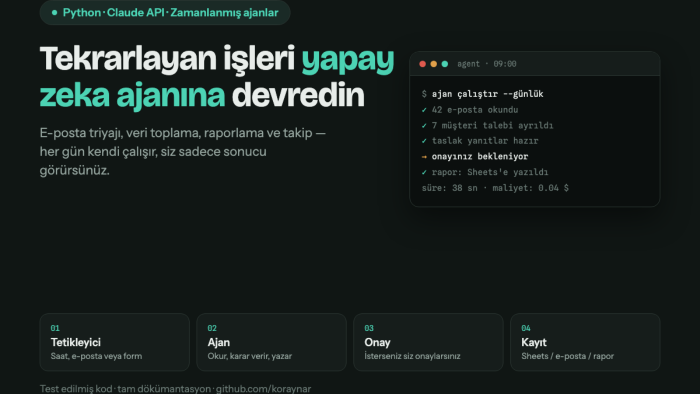Click the 'Sheets / e-posta / rapor' description
The height and width of the screenshot is (394, 700).
point(567,356)
